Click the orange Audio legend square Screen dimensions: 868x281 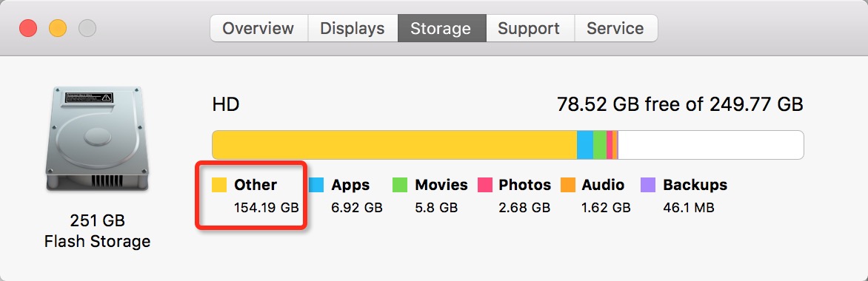(x=568, y=185)
